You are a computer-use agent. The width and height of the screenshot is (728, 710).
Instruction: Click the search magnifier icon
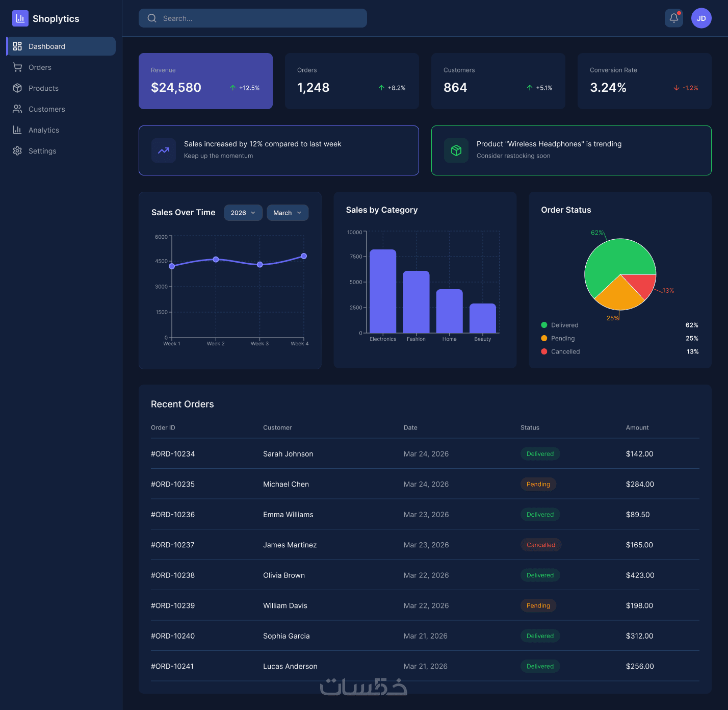152,18
